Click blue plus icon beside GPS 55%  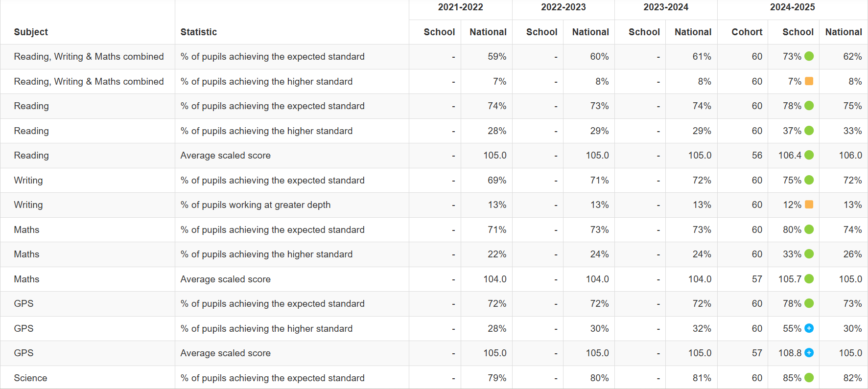809,328
